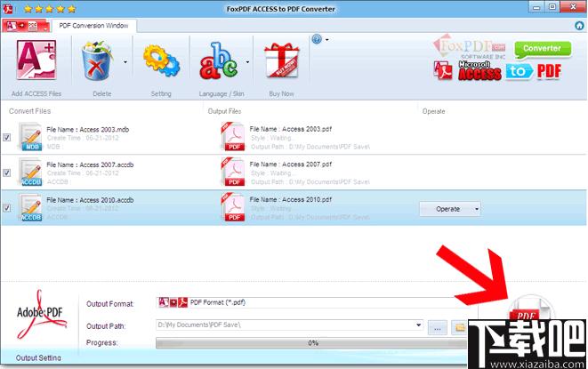Select 'File Name : Access 2003.mdb' text
This screenshot has width=588, height=369.
tap(88, 130)
